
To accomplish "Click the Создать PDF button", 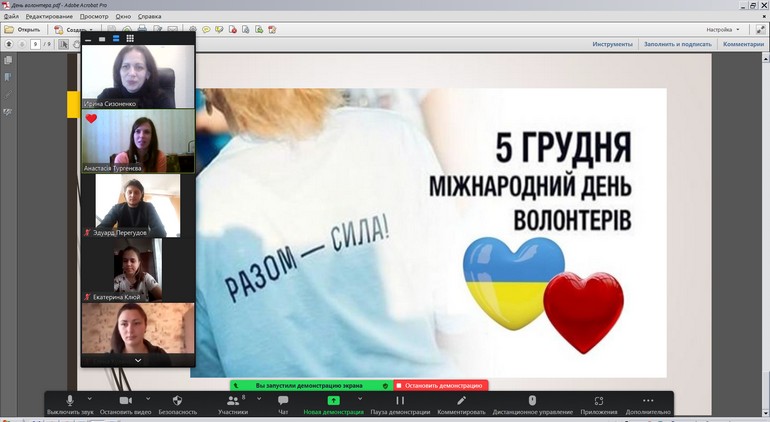I will 73,30.
